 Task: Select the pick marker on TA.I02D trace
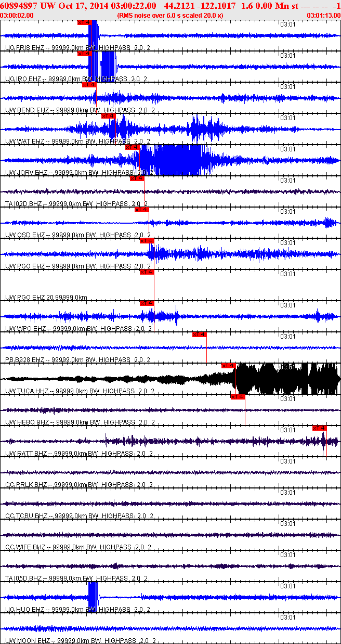point(137,178)
